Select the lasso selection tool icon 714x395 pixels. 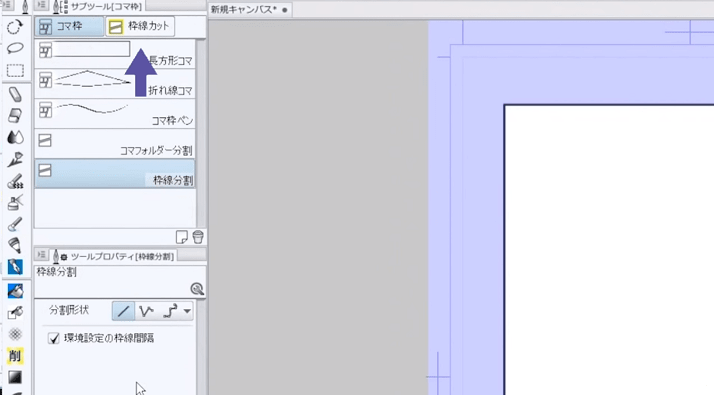15,48
